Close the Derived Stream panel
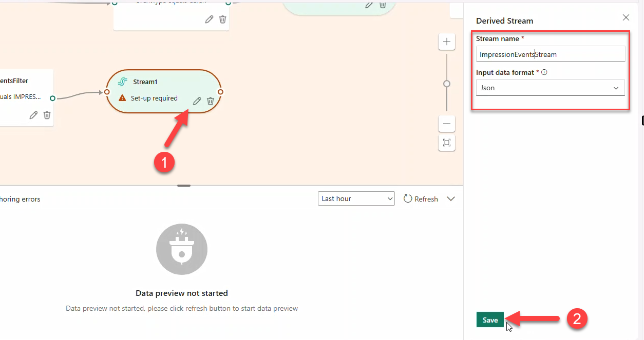This screenshot has width=644, height=340. tap(626, 17)
